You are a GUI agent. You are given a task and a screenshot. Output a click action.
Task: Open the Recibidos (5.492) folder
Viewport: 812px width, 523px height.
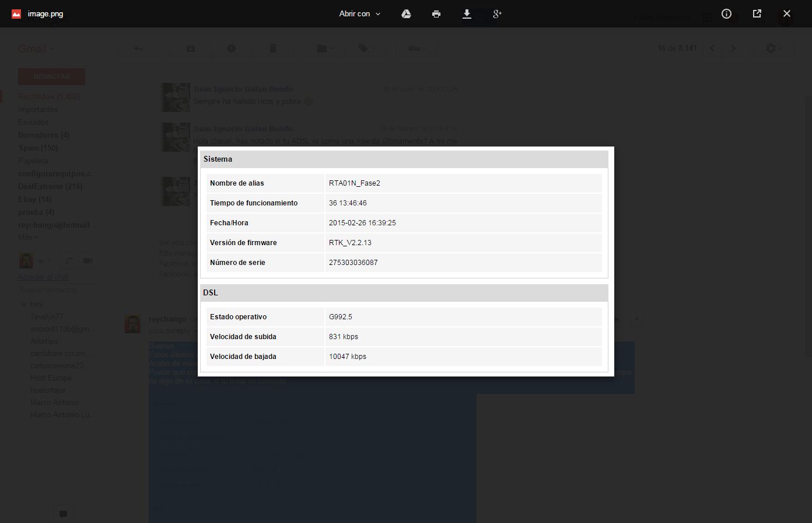pyautogui.click(x=49, y=96)
